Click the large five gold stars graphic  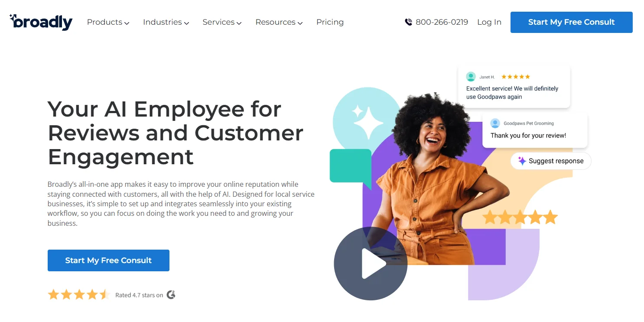pos(520,217)
